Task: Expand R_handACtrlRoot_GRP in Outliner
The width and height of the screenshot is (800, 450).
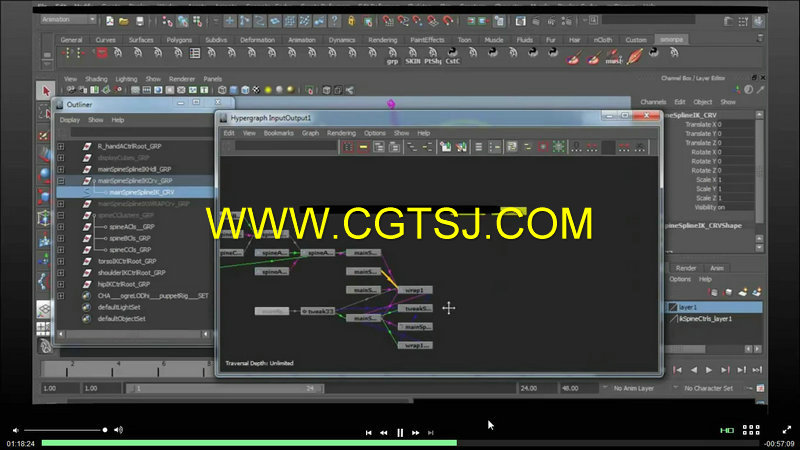Action: (x=61, y=146)
